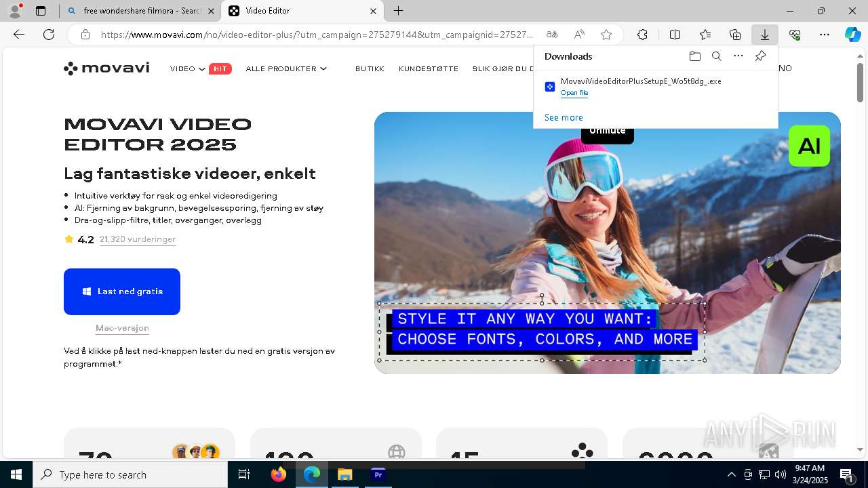
Task: Open the Extensions puzzle icon
Action: coord(642,35)
